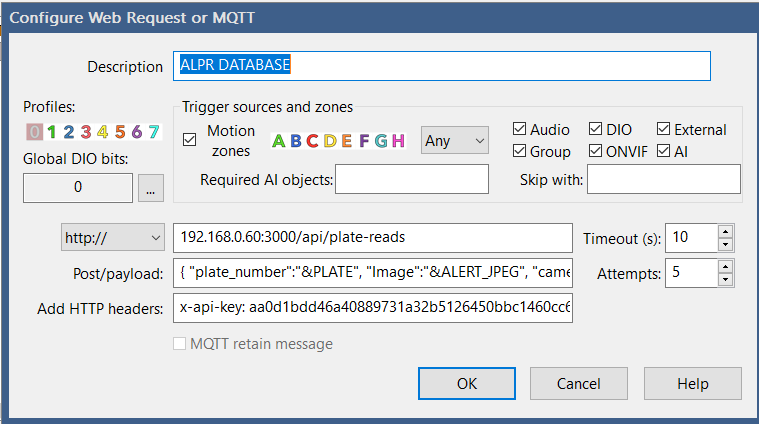Expand the http:// protocol dropdown
Image resolution: width=759 pixels, height=424 pixels.
point(113,237)
